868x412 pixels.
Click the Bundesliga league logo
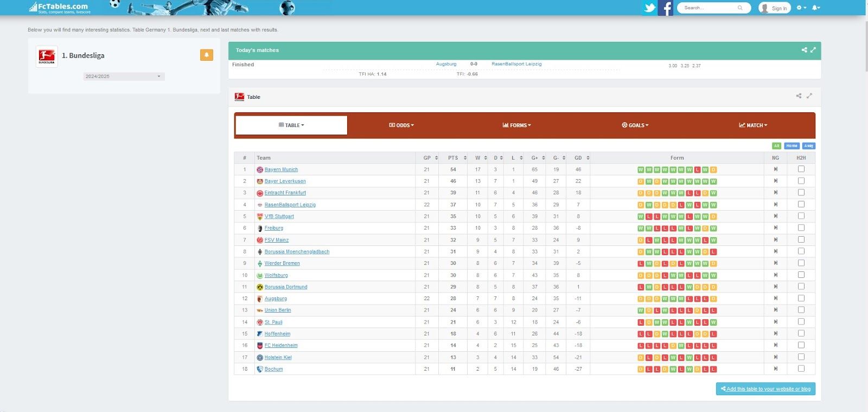click(x=47, y=56)
